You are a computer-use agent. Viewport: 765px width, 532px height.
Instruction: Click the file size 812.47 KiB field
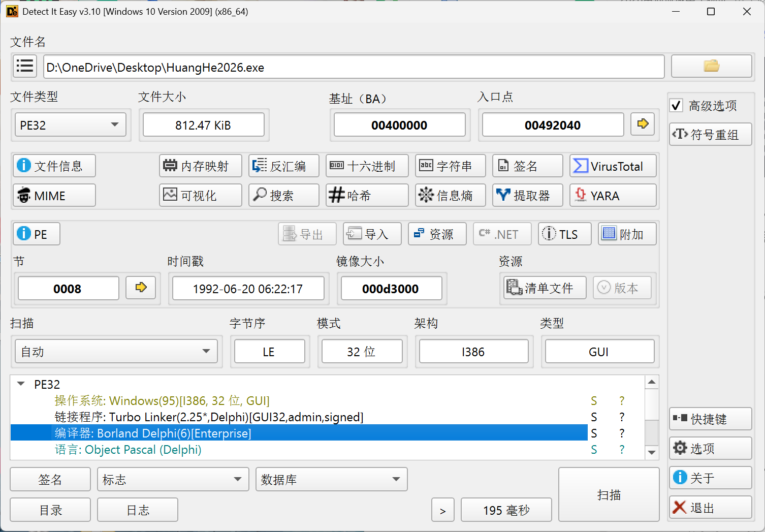click(x=204, y=125)
